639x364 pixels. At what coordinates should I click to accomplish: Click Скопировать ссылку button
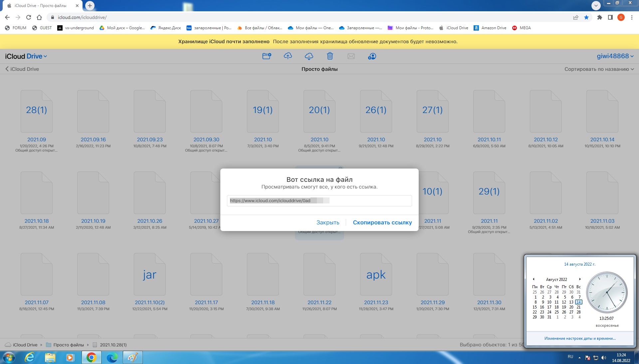(382, 222)
